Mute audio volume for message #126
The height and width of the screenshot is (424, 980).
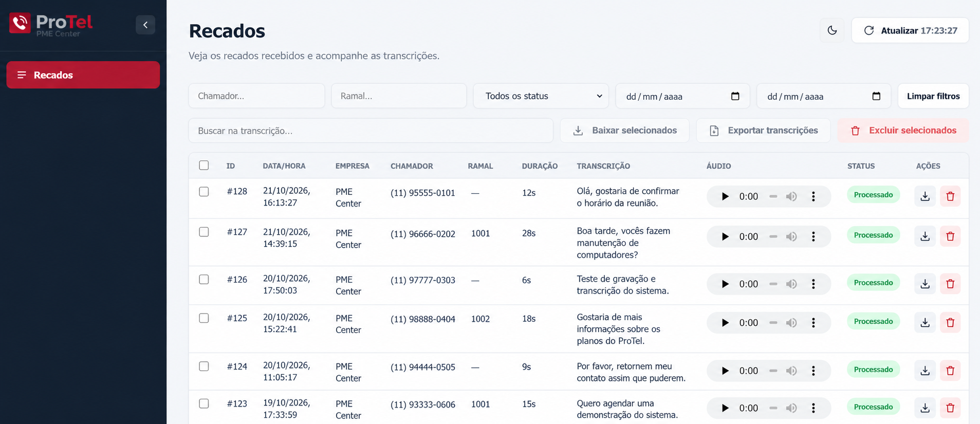791,284
